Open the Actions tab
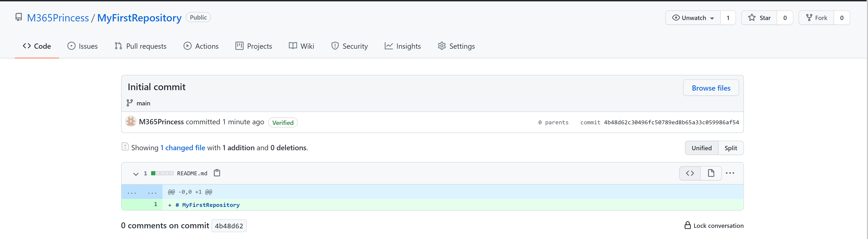The image size is (868, 239). pos(201,46)
